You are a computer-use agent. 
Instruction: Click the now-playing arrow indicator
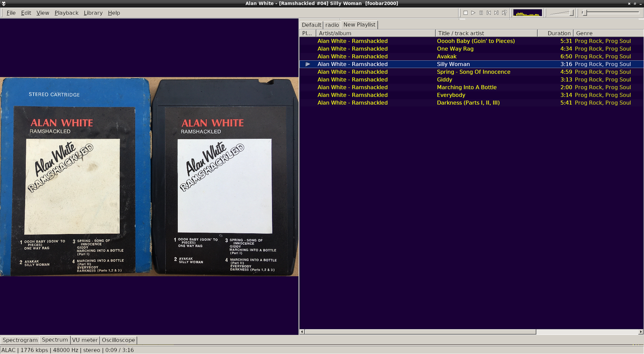coord(308,64)
